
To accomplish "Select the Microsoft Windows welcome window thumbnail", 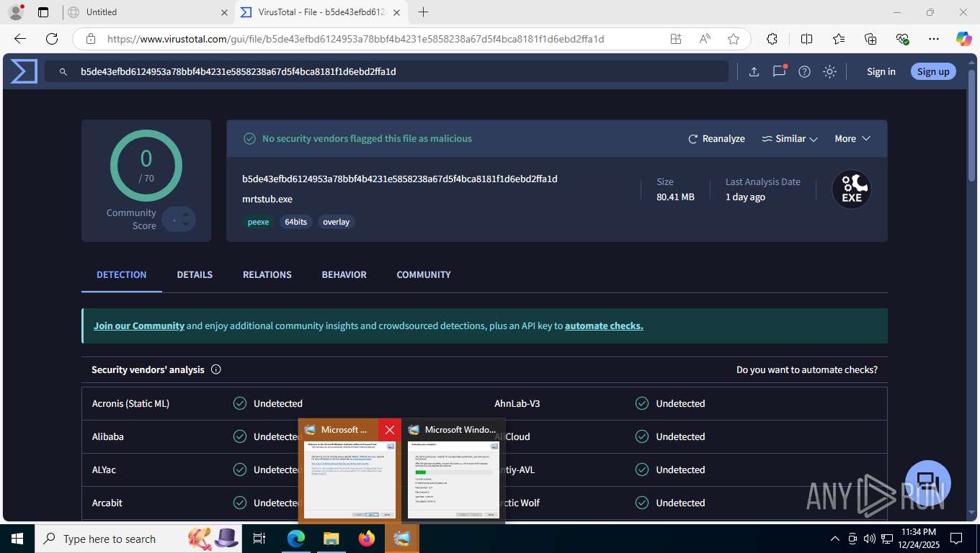I will (350, 479).
